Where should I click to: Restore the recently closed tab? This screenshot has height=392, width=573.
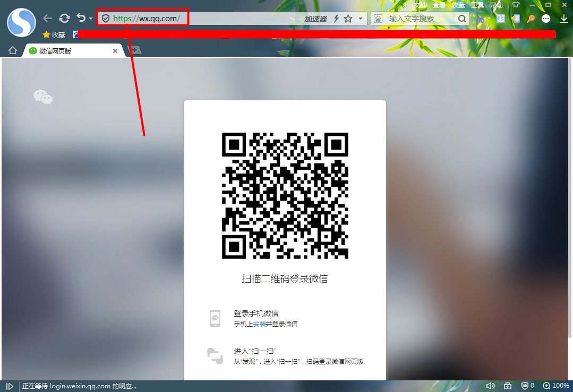(81, 18)
